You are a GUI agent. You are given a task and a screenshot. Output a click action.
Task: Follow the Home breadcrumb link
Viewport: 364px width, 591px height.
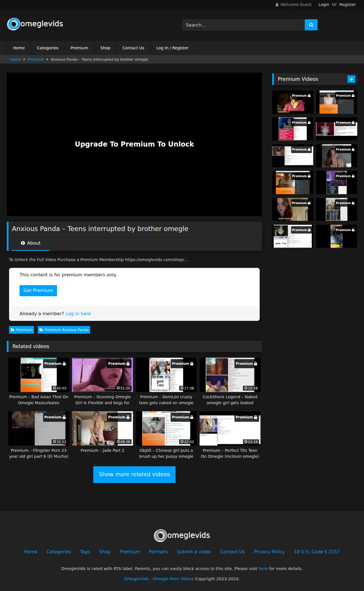pyautogui.click(x=15, y=60)
